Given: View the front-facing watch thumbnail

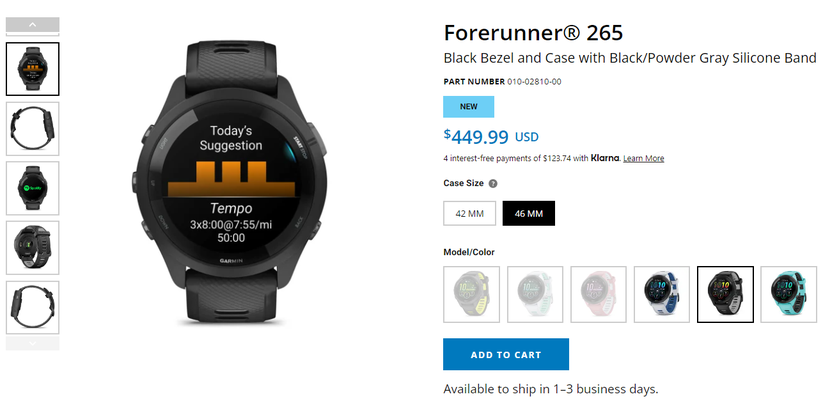Looking at the screenshot, I should [33, 69].
